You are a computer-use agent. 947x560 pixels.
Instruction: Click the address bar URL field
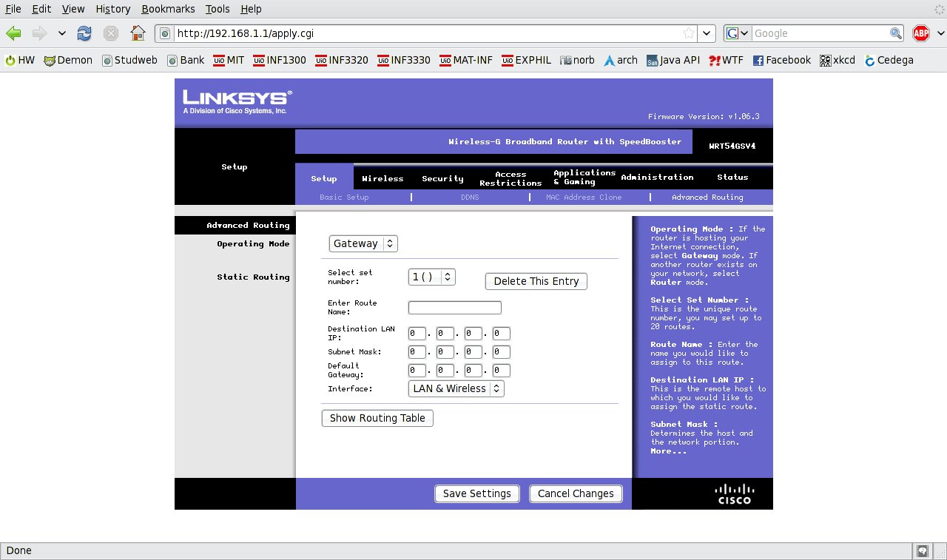click(428, 33)
